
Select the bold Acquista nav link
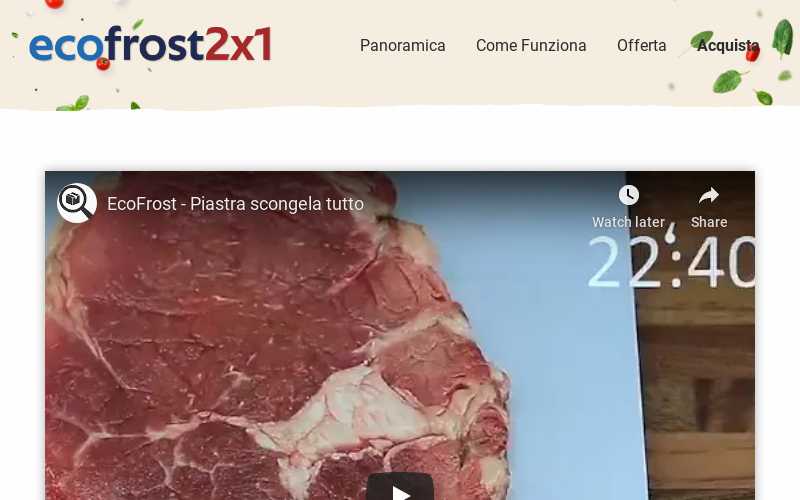point(728,45)
